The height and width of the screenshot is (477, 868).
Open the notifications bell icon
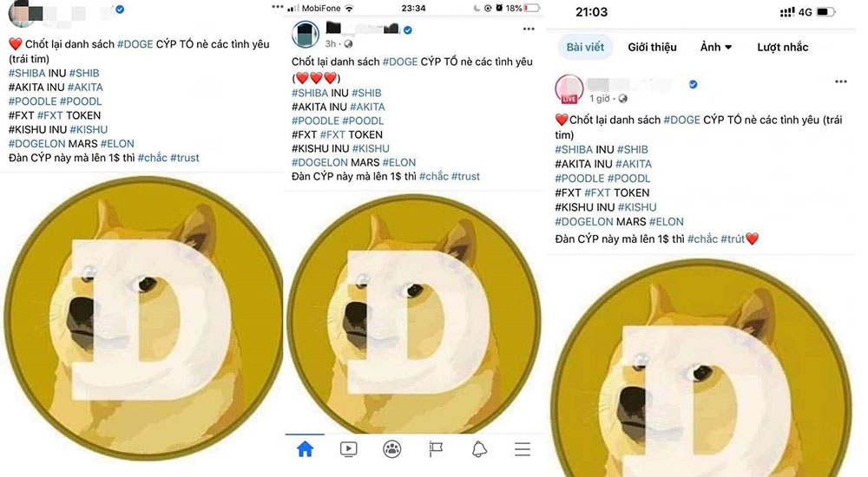click(479, 448)
